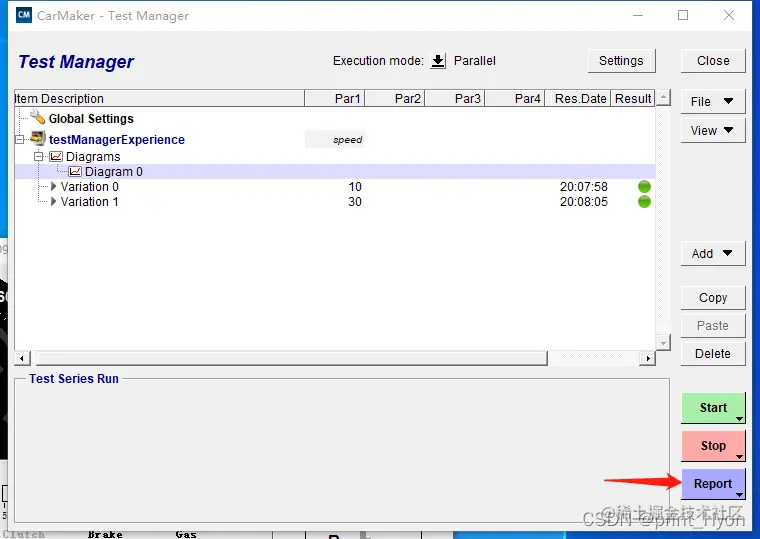Image resolution: width=760 pixels, height=539 pixels.
Task: Open the Stop button's dropdown arrow
Action: 739,457
